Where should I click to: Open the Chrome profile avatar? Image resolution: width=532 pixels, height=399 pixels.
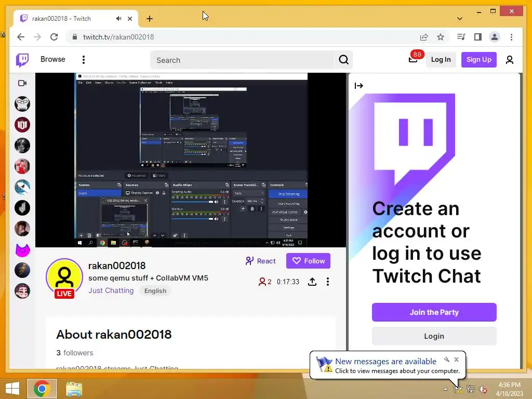[495, 37]
